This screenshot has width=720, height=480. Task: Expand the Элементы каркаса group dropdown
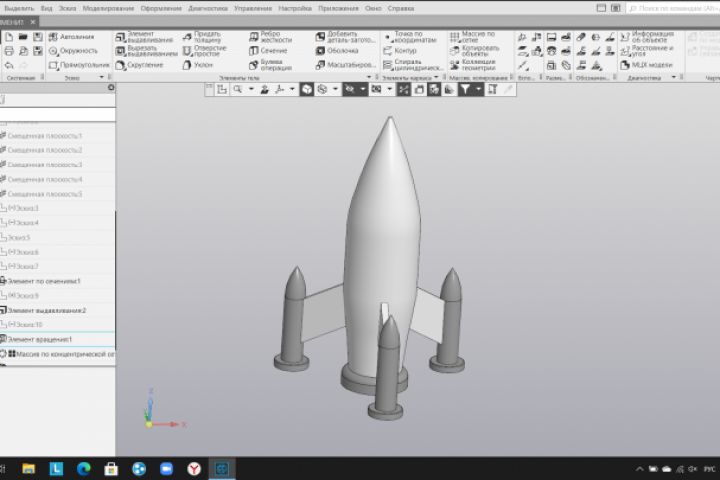tap(436, 77)
